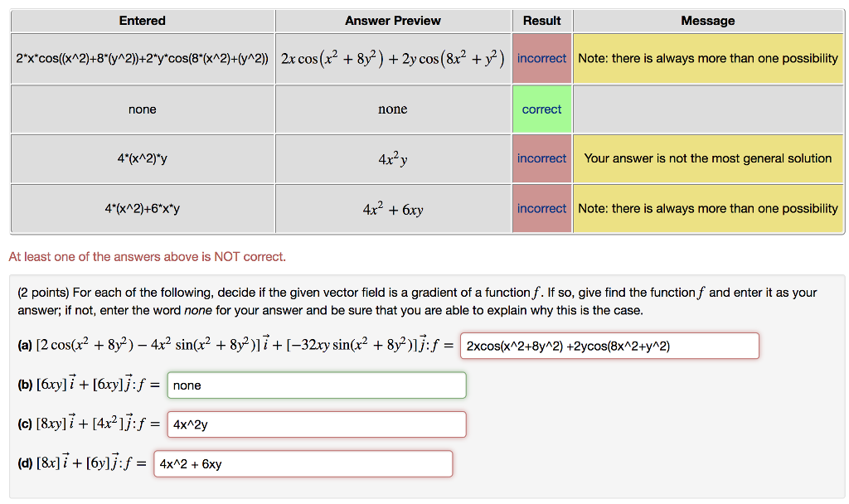Click the last 'incorrect' result cell
Screen dimensions: 849x504
click(541, 208)
